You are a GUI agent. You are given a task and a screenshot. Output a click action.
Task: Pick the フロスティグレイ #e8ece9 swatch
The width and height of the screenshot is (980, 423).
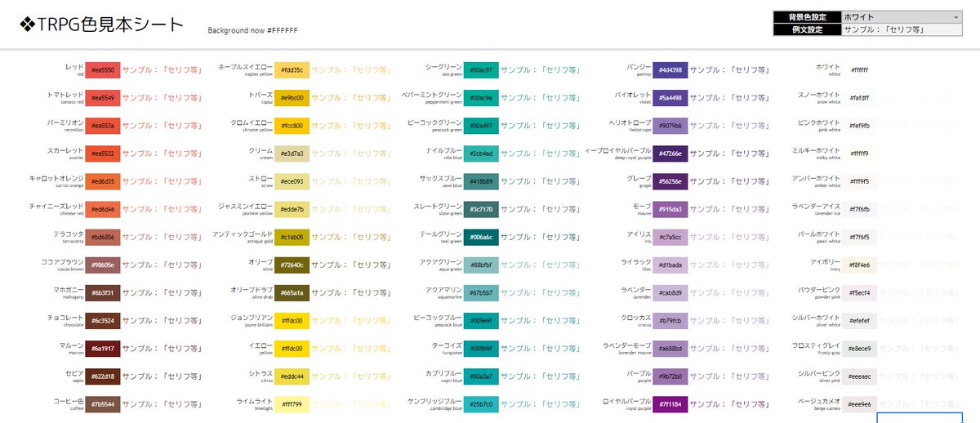860,348
